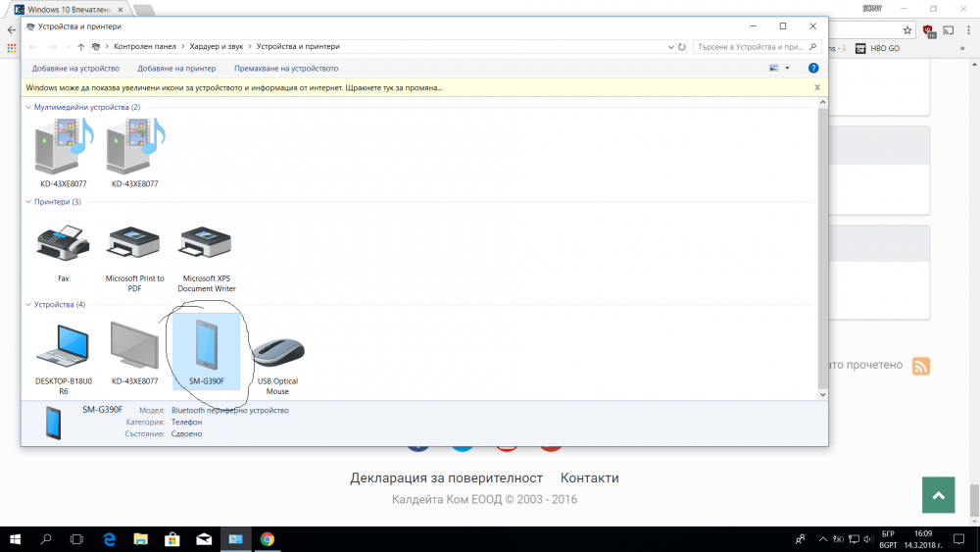Click Премахване на устройството
Image resolution: width=980 pixels, height=552 pixels.
pos(286,69)
